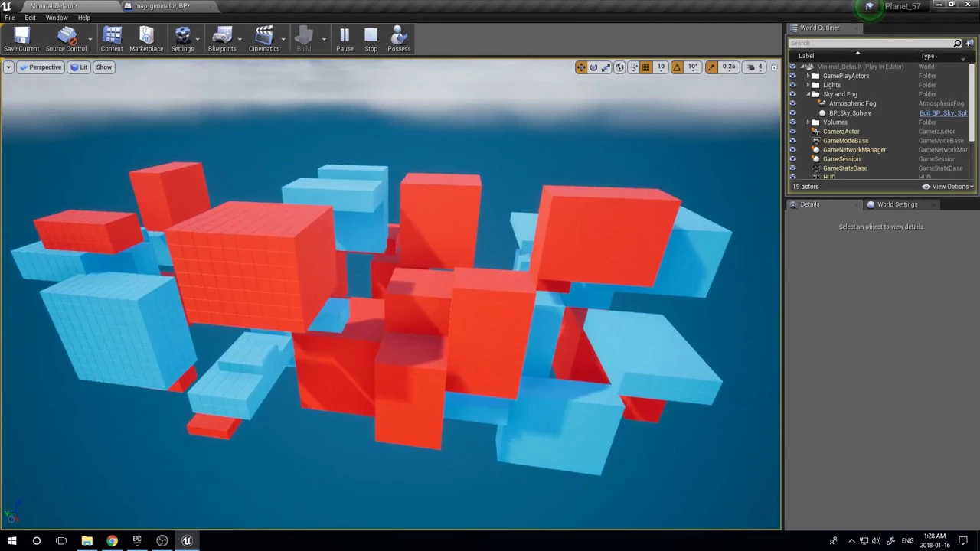The image size is (980, 551).
Task: Open Source Control toolbar button
Action: point(66,40)
